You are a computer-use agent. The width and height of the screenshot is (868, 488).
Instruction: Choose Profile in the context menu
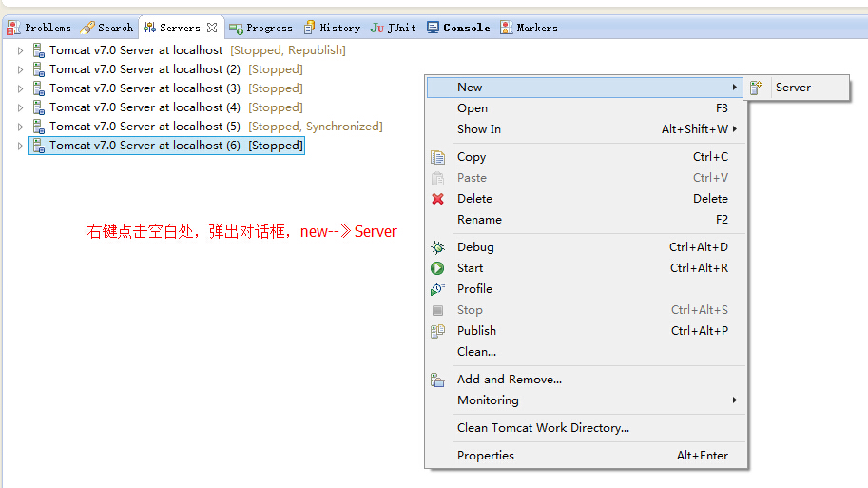[587, 288]
